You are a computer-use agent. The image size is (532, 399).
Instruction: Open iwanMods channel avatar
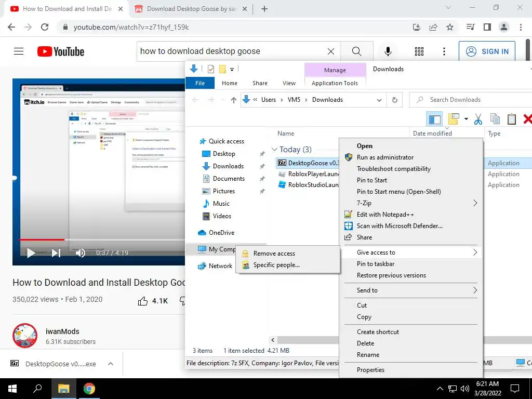coord(25,336)
